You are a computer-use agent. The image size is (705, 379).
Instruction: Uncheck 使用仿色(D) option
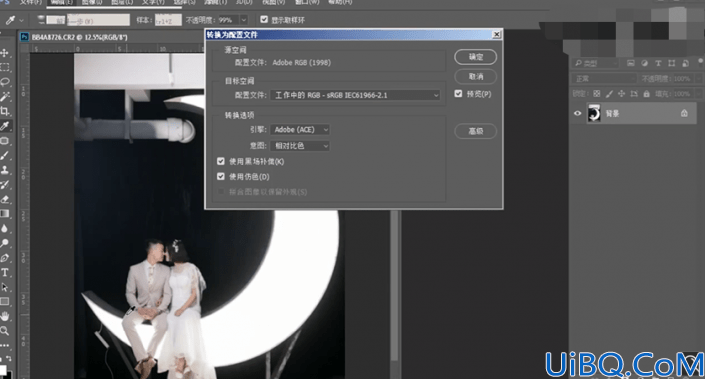(221, 176)
